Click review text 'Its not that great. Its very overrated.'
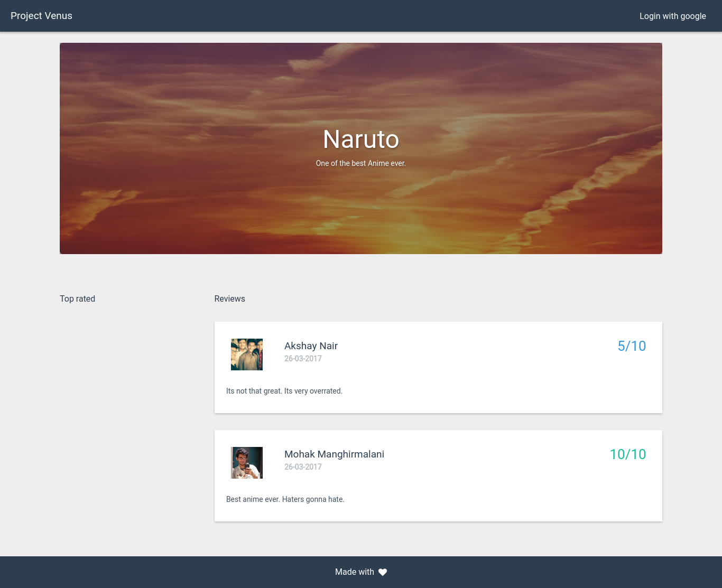 coord(284,391)
